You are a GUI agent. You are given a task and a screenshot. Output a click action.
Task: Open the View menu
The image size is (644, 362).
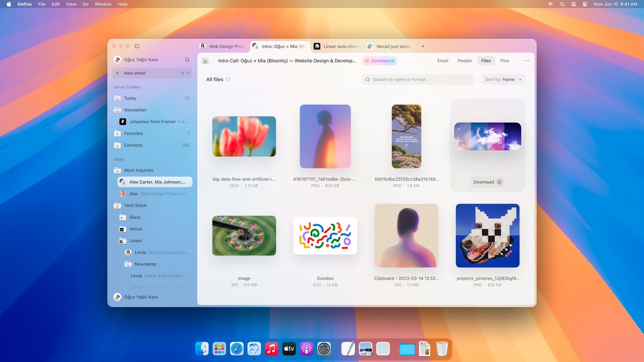[x=71, y=4]
